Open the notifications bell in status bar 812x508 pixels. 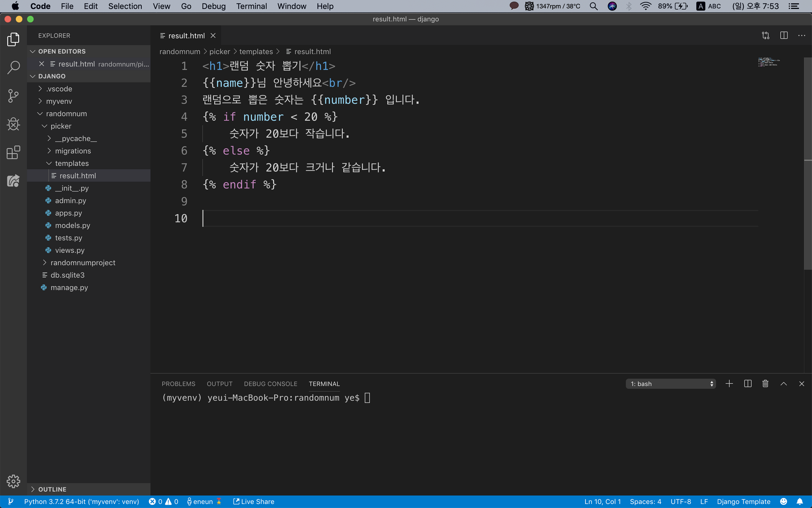[x=799, y=501]
